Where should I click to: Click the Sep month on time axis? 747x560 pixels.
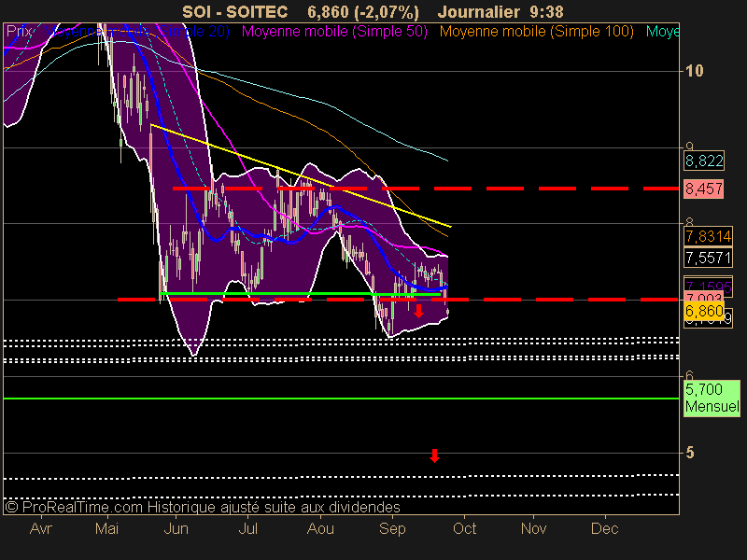(x=392, y=528)
